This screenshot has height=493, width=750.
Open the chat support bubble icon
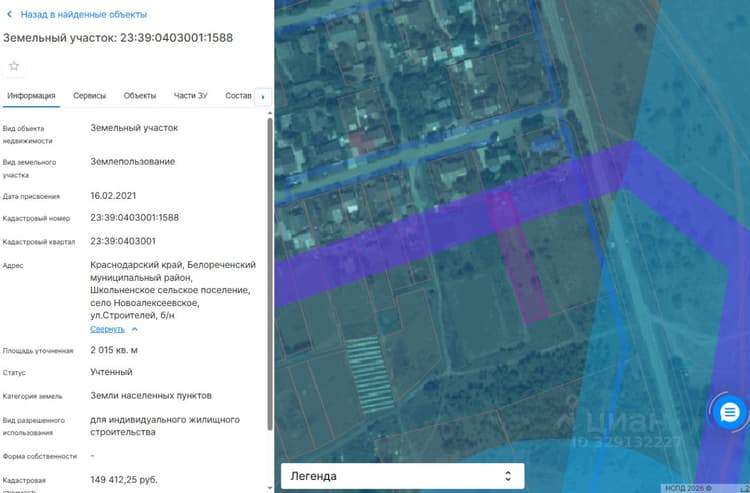coord(729,412)
